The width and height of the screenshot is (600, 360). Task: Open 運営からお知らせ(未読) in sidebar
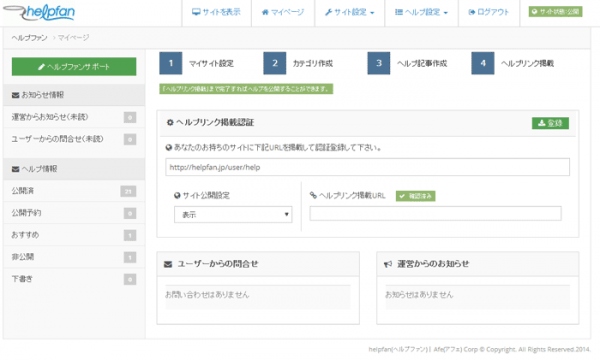[x=74, y=117]
